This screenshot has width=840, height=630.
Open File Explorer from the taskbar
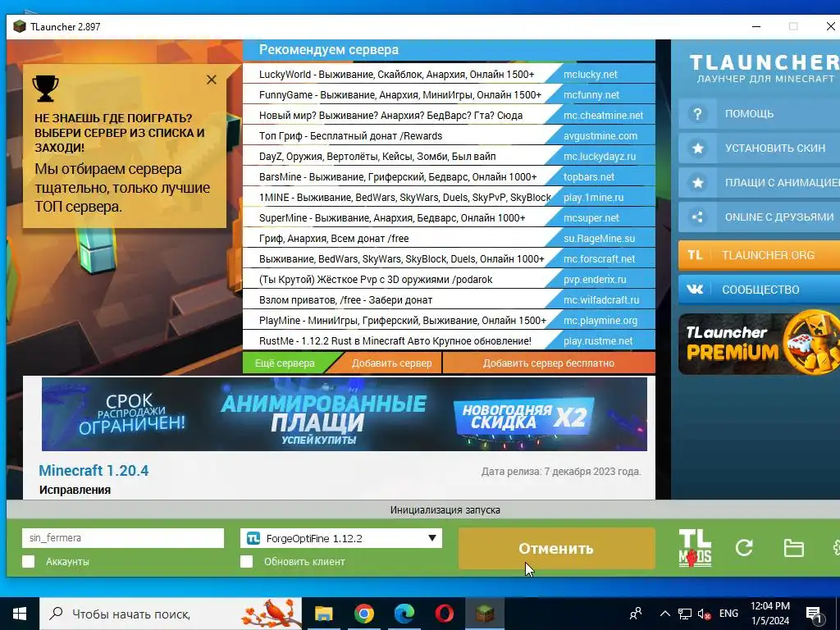pyautogui.click(x=323, y=614)
